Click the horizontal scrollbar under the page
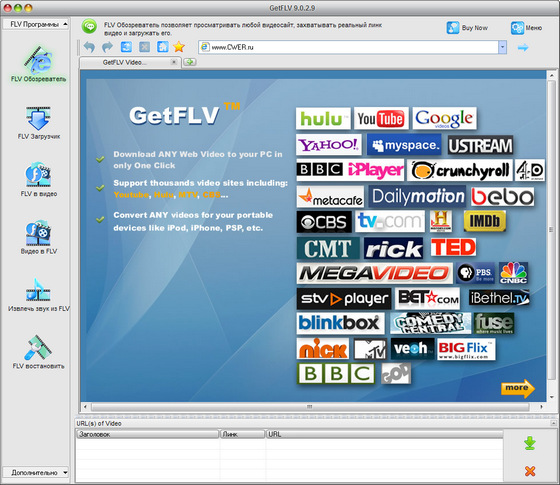Image resolution: width=560 pixels, height=485 pixels. tap(310, 407)
